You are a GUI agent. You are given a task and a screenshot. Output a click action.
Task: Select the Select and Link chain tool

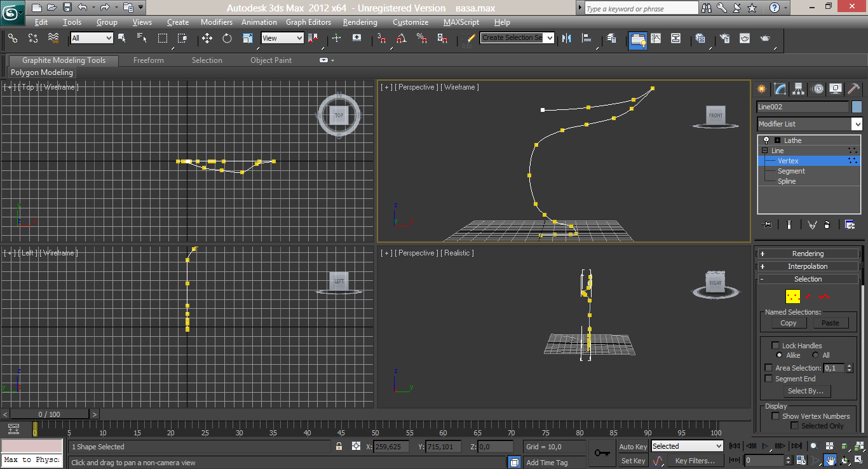pos(13,38)
